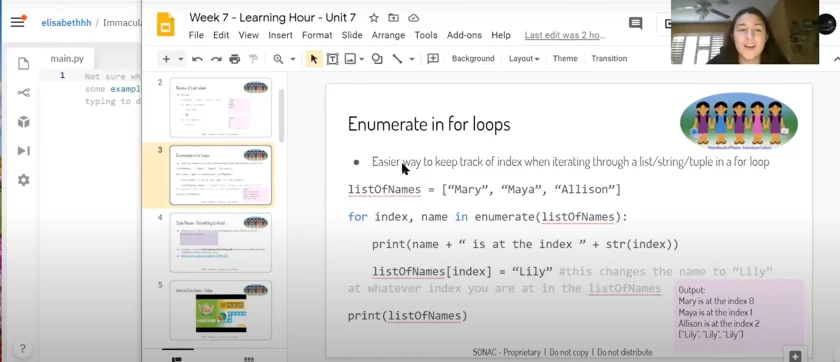Click the print icon

[x=235, y=59]
